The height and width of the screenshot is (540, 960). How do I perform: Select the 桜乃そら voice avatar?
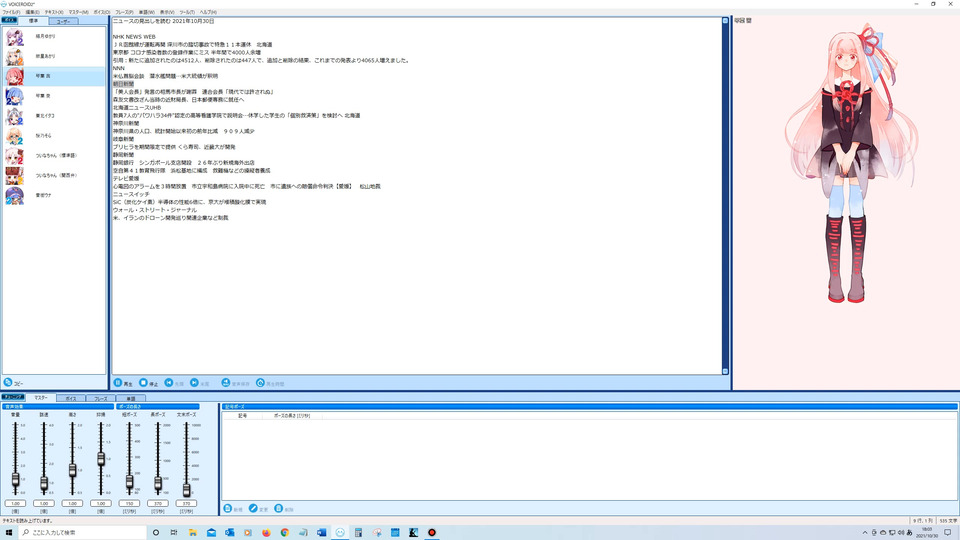[x=15, y=136]
